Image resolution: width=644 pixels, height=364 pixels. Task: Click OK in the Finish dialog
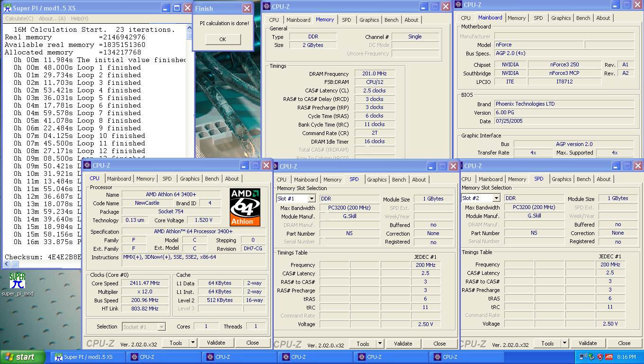click(223, 39)
